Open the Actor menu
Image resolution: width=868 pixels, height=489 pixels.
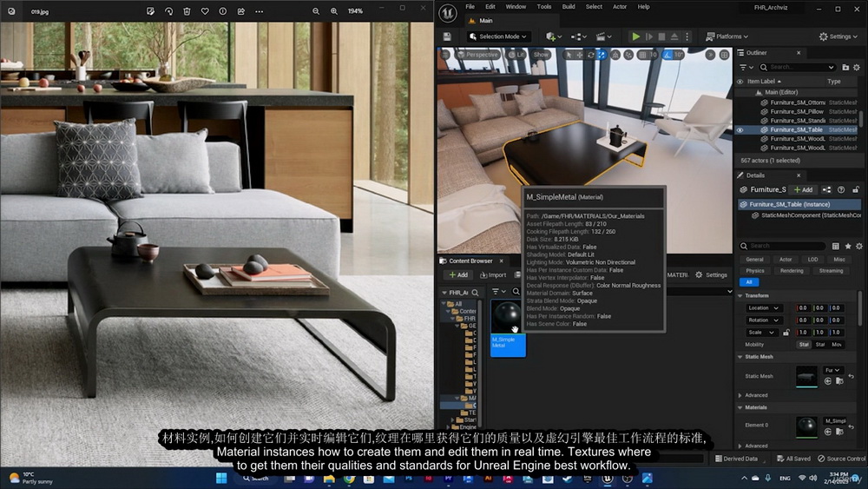(620, 7)
